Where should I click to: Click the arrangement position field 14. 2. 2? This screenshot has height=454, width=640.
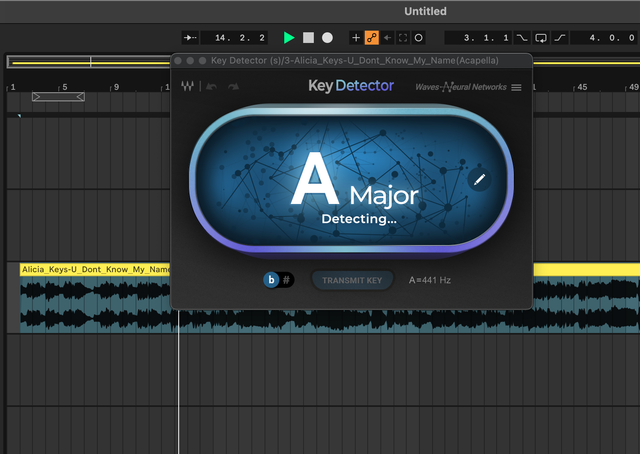point(235,38)
